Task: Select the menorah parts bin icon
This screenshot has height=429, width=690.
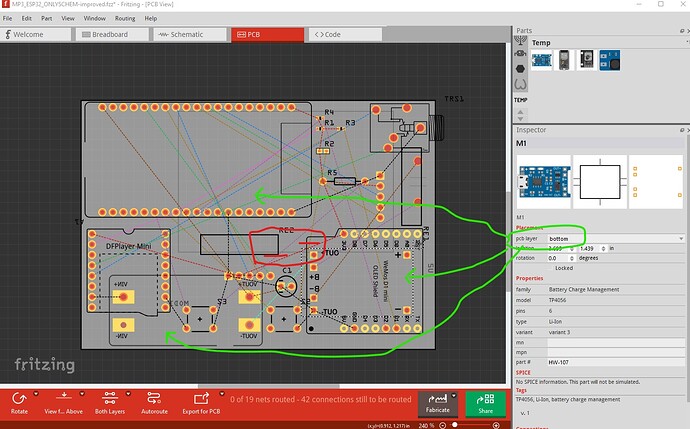Action: (520, 40)
